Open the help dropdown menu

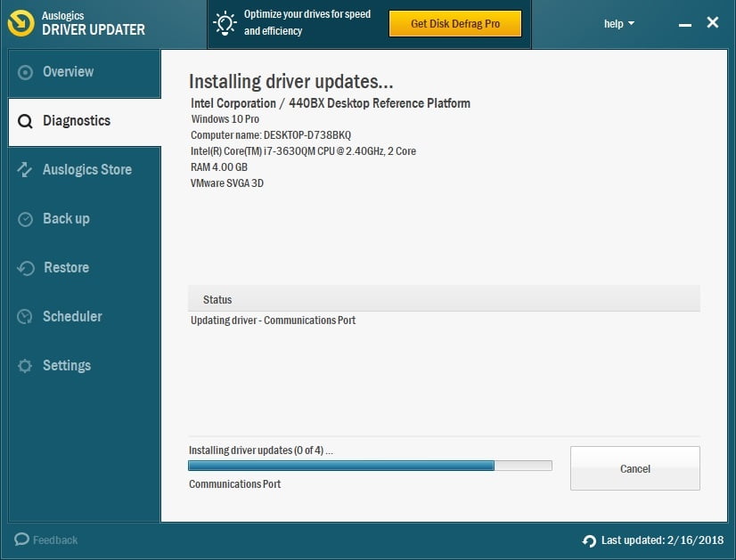point(618,23)
